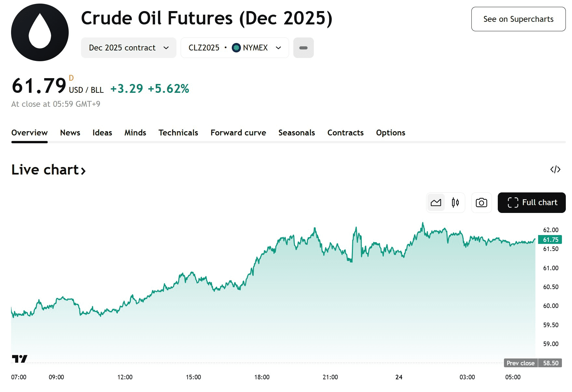The height and width of the screenshot is (392, 572).
Task: Switch to candlestick chart style
Action: click(455, 203)
